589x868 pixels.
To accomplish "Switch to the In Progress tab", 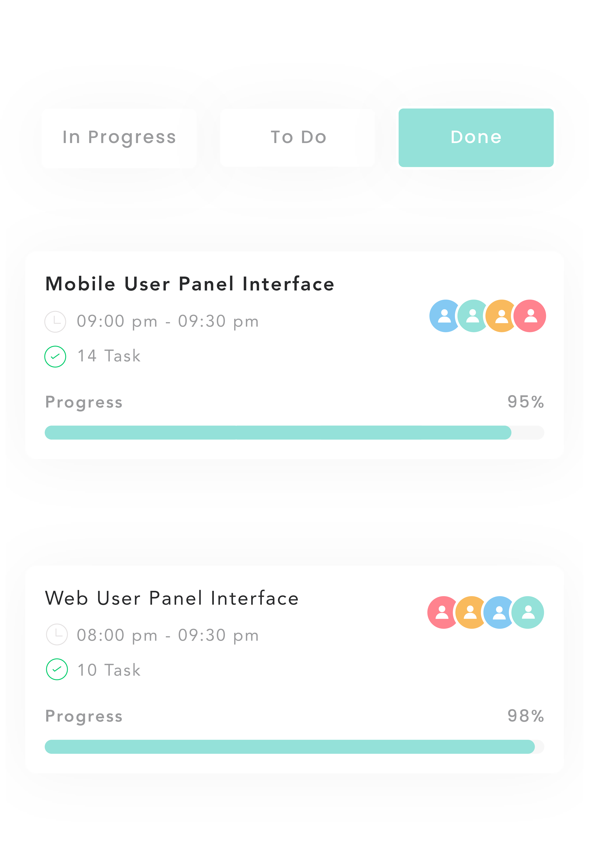I will point(119,137).
